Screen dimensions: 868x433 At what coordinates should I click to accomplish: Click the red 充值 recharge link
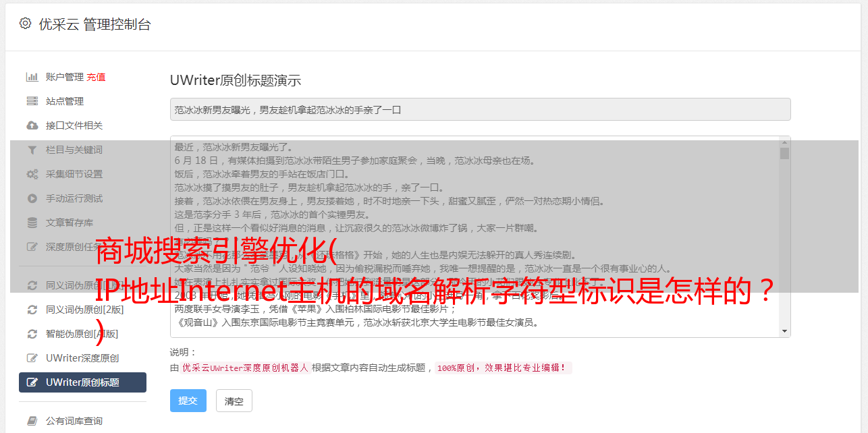pos(96,77)
